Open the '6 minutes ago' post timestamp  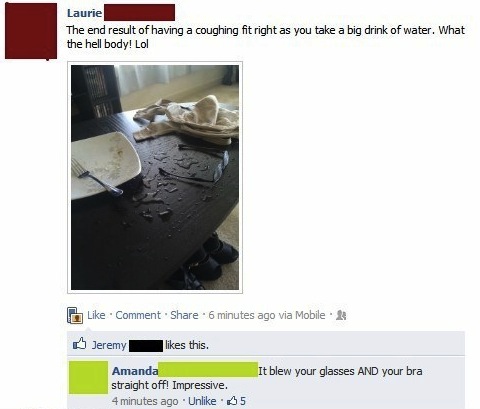click(x=242, y=315)
